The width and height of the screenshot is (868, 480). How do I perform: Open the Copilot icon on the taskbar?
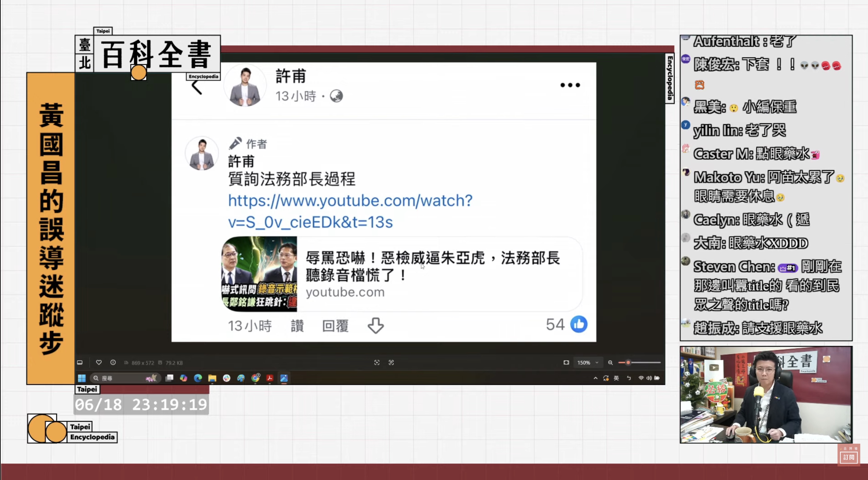pyautogui.click(x=184, y=378)
